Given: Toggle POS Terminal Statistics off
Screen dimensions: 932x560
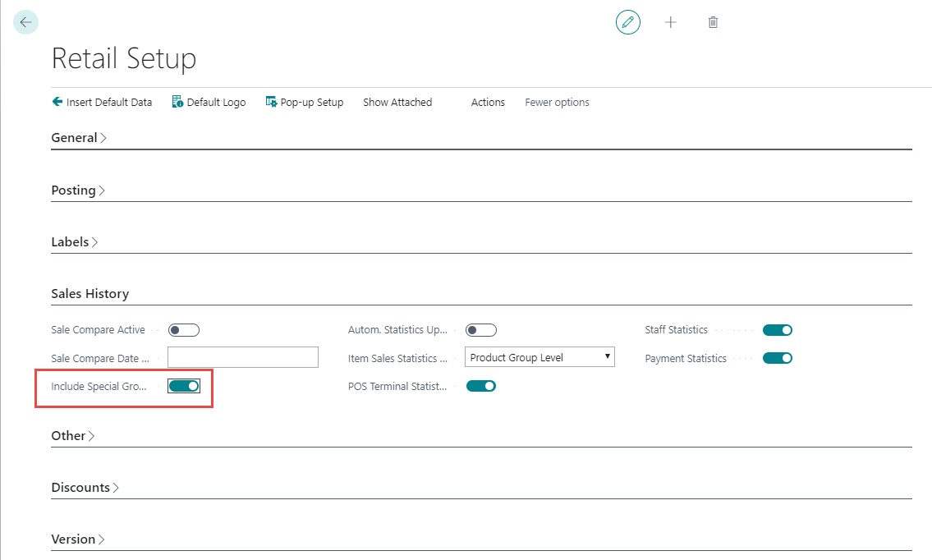Looking at the screenshot, I should pos(481,386).
